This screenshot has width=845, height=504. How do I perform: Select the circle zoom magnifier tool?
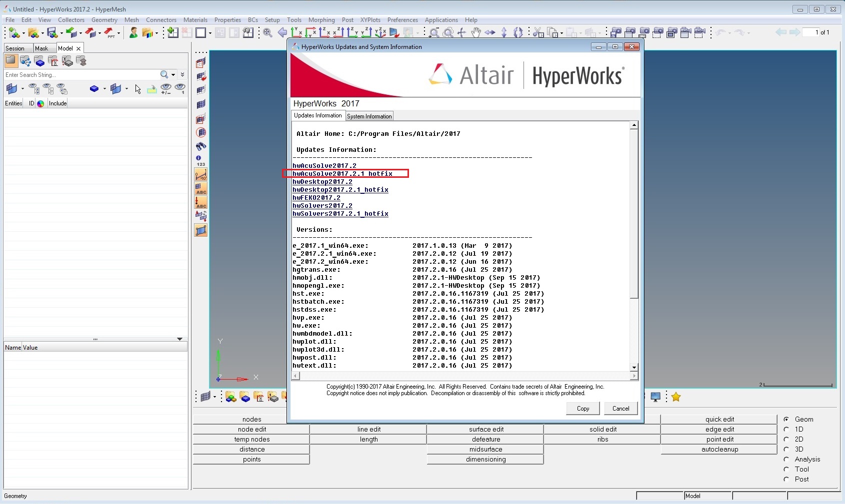tap(448, 33)
